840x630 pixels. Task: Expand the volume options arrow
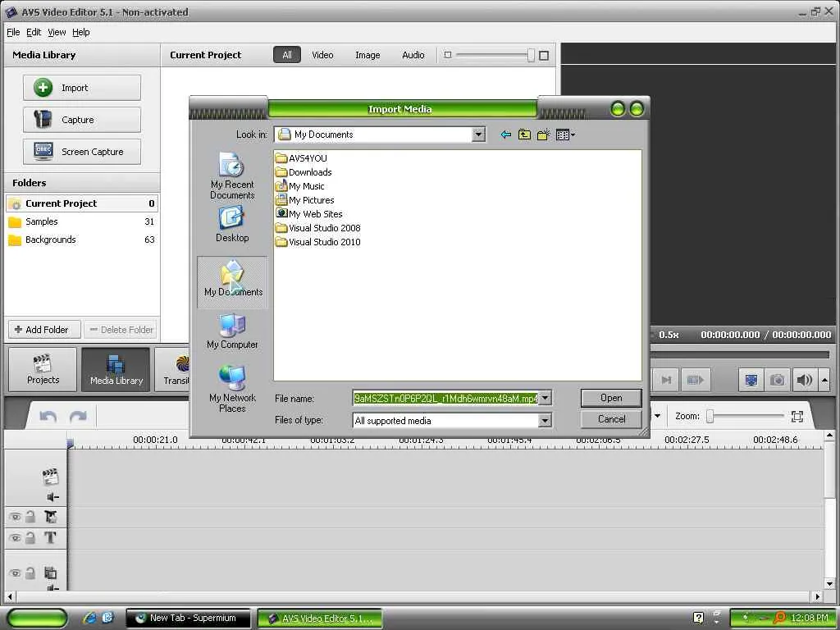824,380
